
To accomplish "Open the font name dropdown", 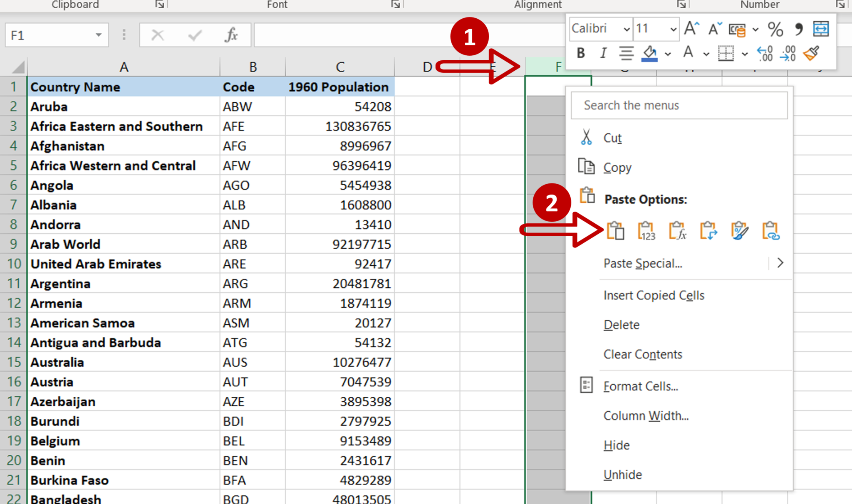I will click(627, 29).
